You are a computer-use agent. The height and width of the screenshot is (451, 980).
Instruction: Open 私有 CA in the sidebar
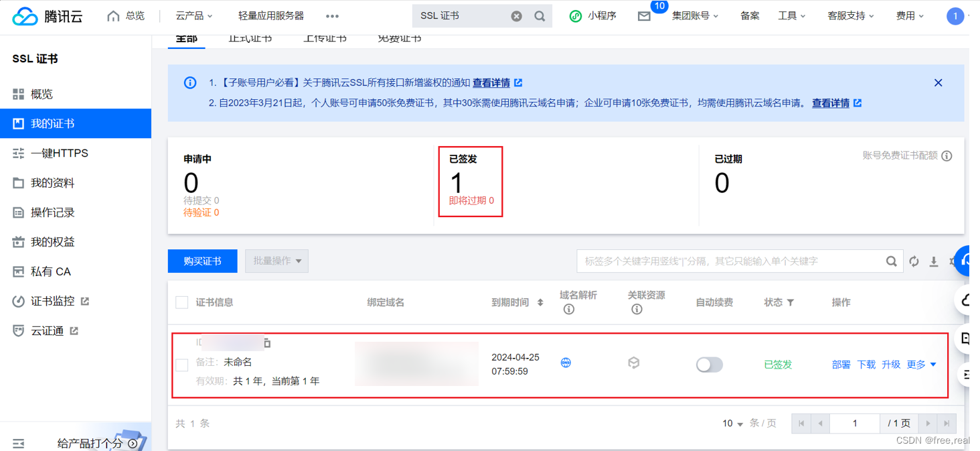point(76,271)
